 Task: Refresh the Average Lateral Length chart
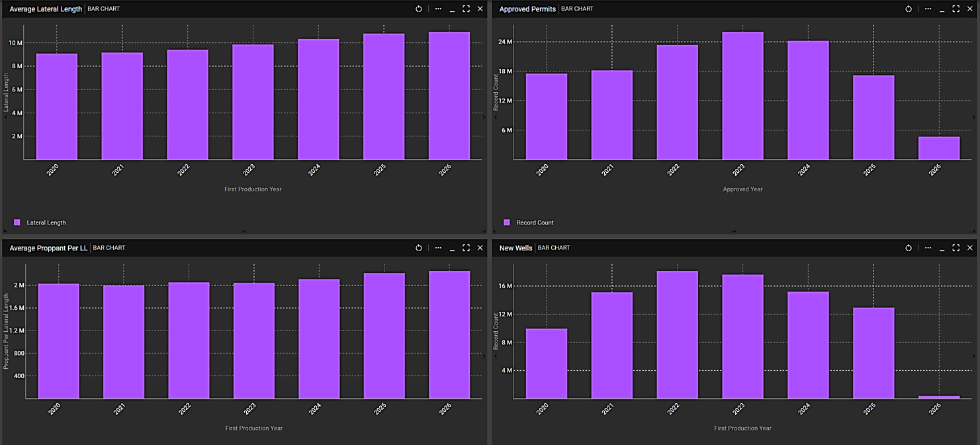point(418,9)
